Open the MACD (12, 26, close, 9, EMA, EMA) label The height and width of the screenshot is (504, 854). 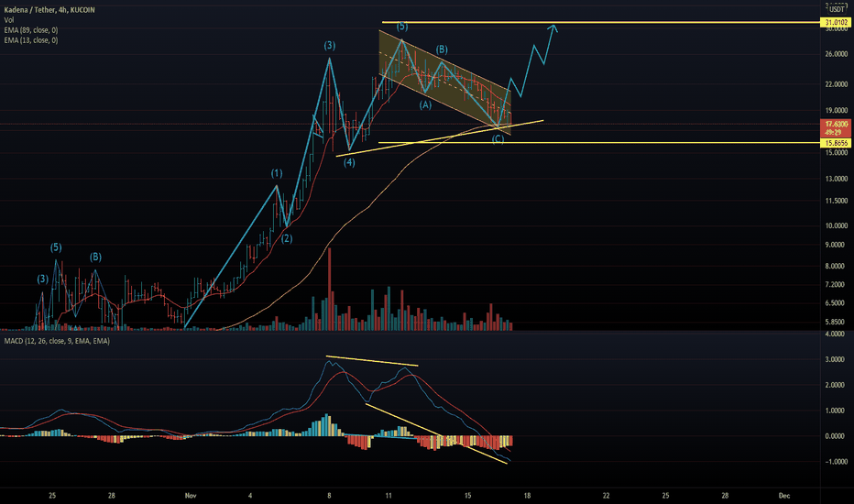(57, 341)
